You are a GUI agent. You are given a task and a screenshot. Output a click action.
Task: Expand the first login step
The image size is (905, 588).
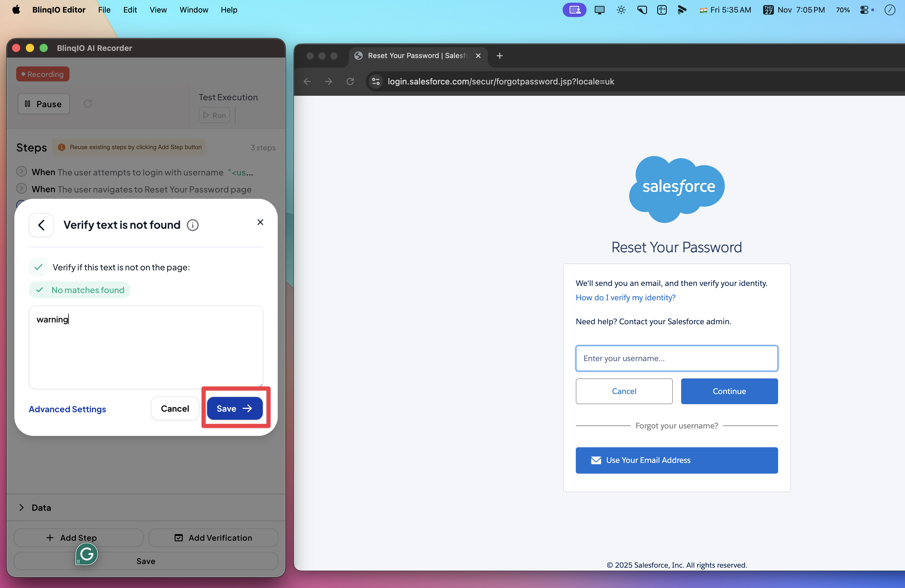click(22, 172)
